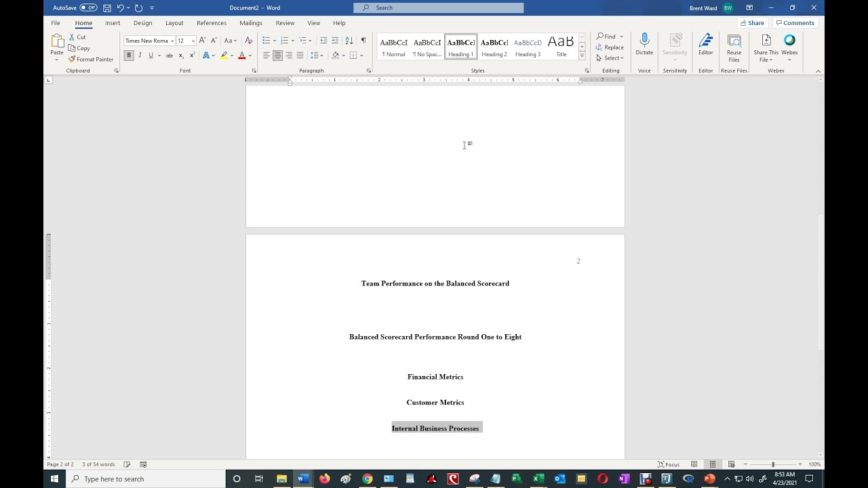Open the Comments button
Viewport: 868px width, 488px height.
click(x=795, y=23)
